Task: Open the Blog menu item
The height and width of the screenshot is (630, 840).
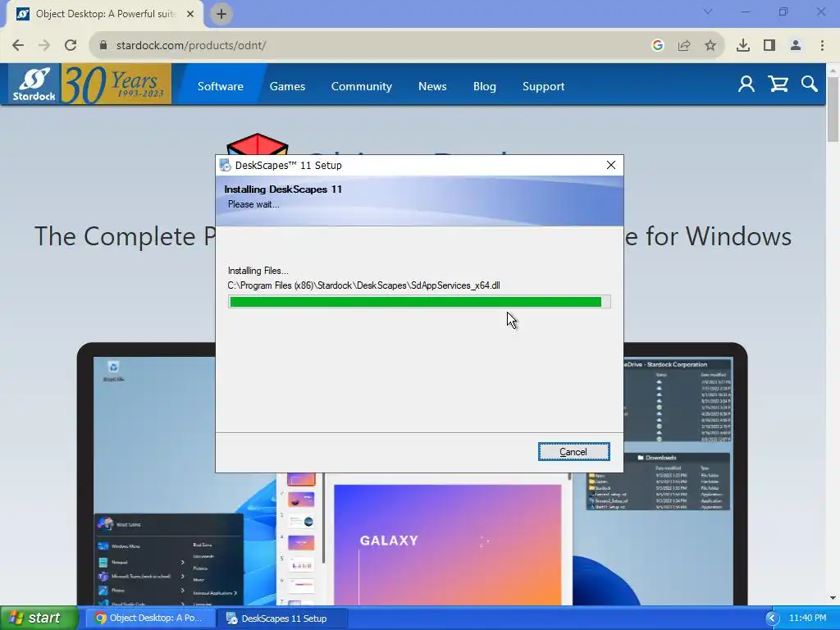Action: pos(484,86)
